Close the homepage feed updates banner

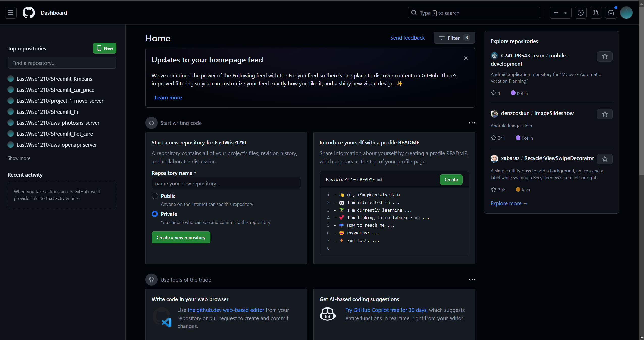pos(466,58)
